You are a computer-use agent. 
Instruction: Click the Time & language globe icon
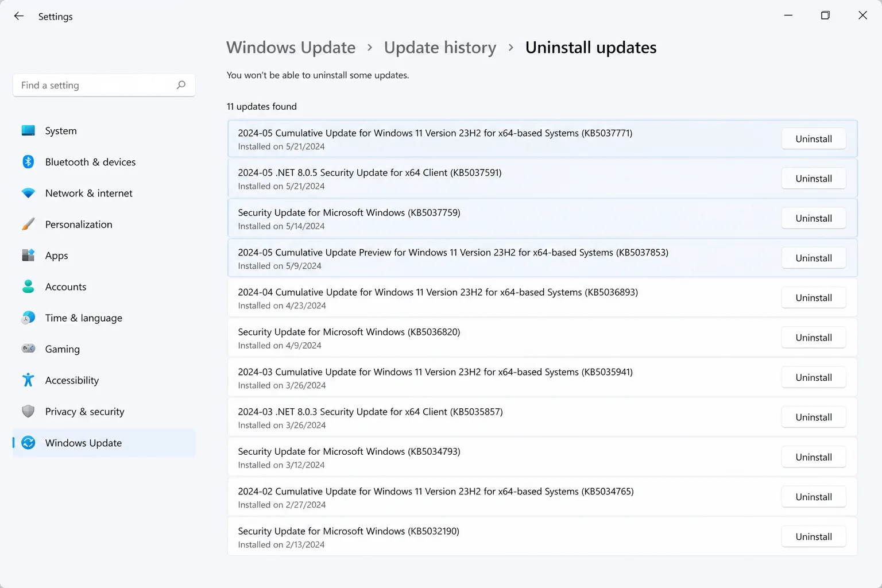pos(28,318)
